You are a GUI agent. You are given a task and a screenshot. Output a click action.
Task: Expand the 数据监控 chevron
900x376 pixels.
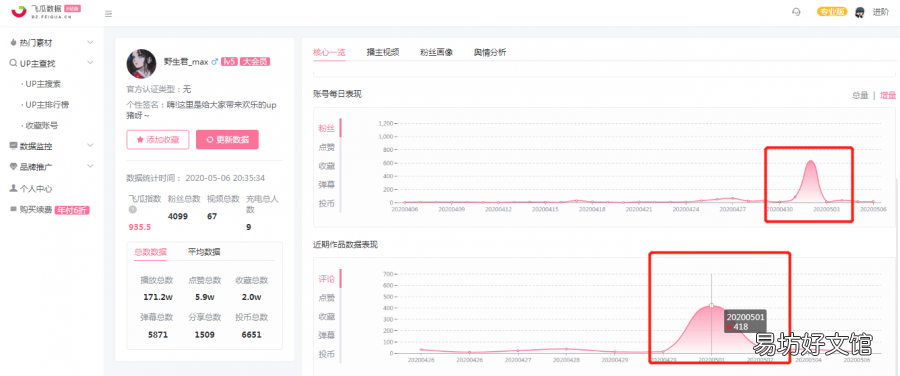pos(90,146)
